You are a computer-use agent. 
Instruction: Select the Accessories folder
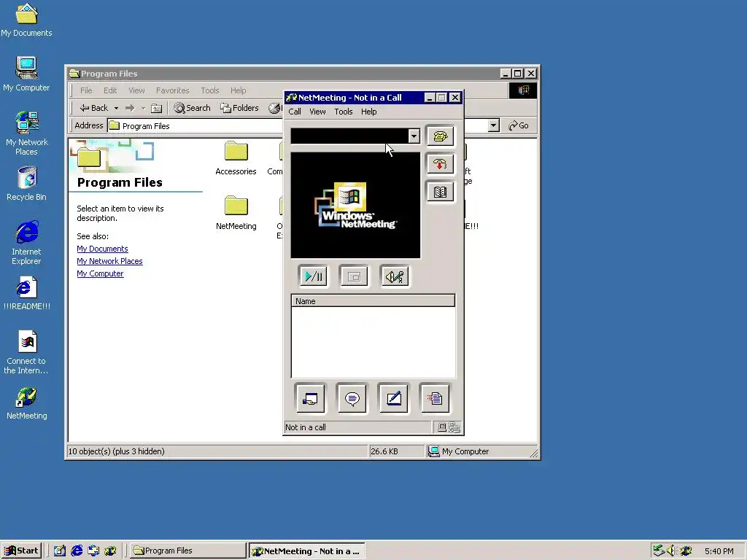(x=236, y=158)
